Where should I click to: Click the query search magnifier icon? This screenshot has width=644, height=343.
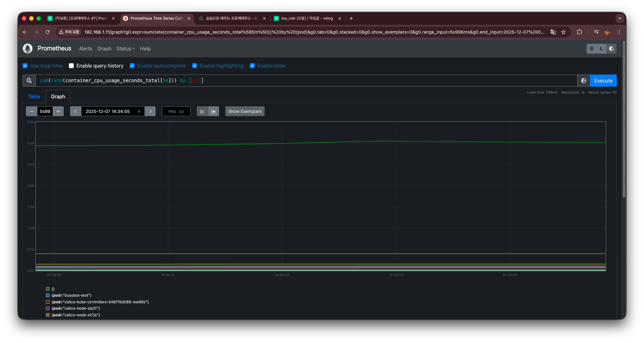coord(29,81)
